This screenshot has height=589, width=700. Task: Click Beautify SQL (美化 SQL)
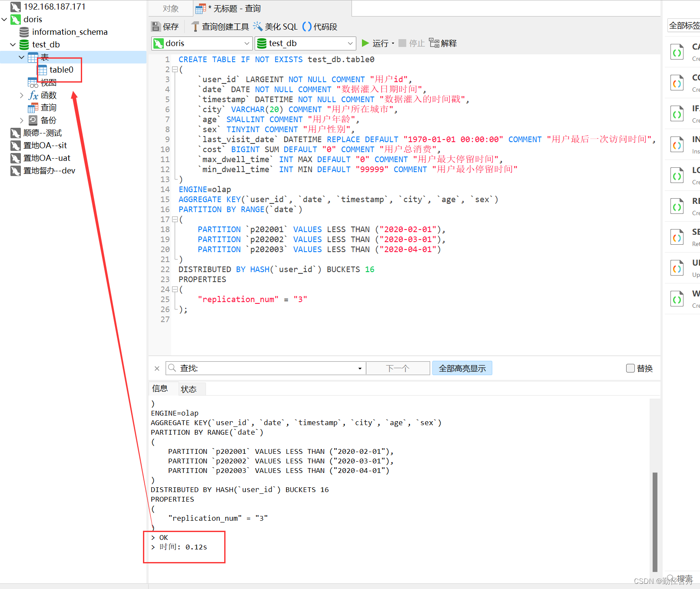click(275, 27)
